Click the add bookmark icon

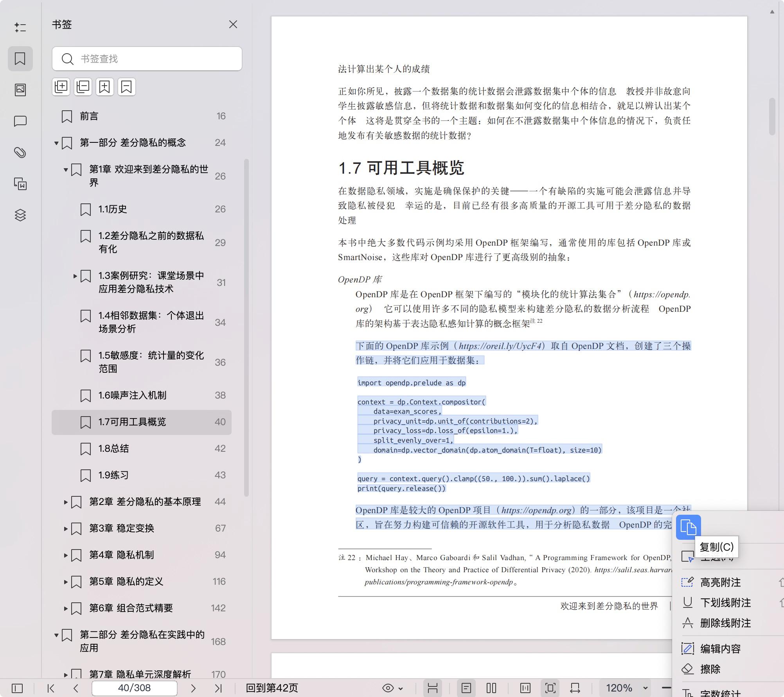coord(104,87)
